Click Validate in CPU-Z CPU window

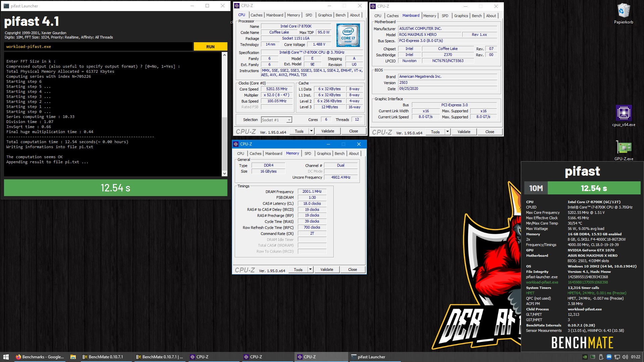tap(328, 131)
